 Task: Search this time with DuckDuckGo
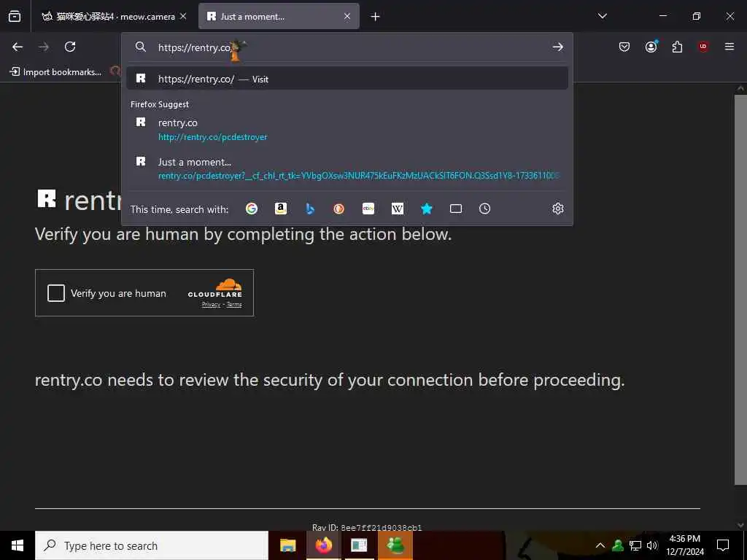[338, 209]
